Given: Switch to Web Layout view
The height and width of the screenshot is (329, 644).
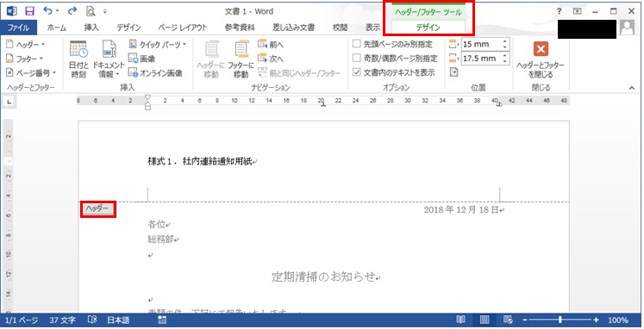Looking at the screenshot, I should 508,320.
